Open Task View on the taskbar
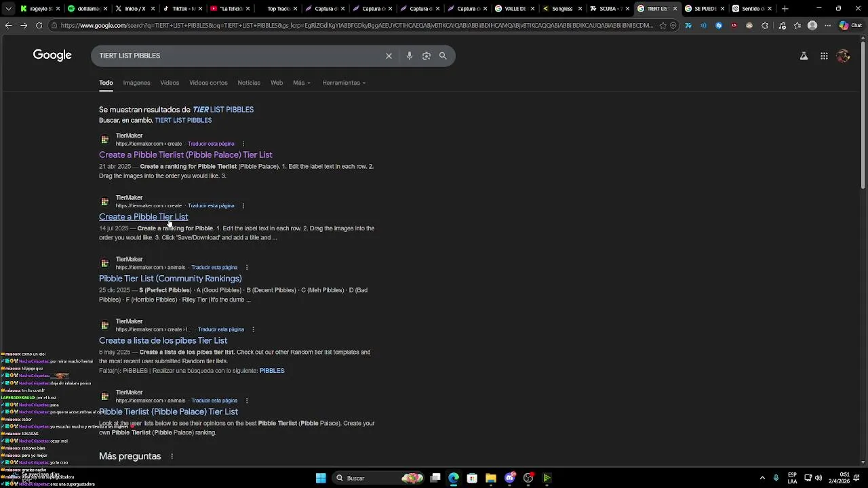The image size is (868, 488). (435, 478)
